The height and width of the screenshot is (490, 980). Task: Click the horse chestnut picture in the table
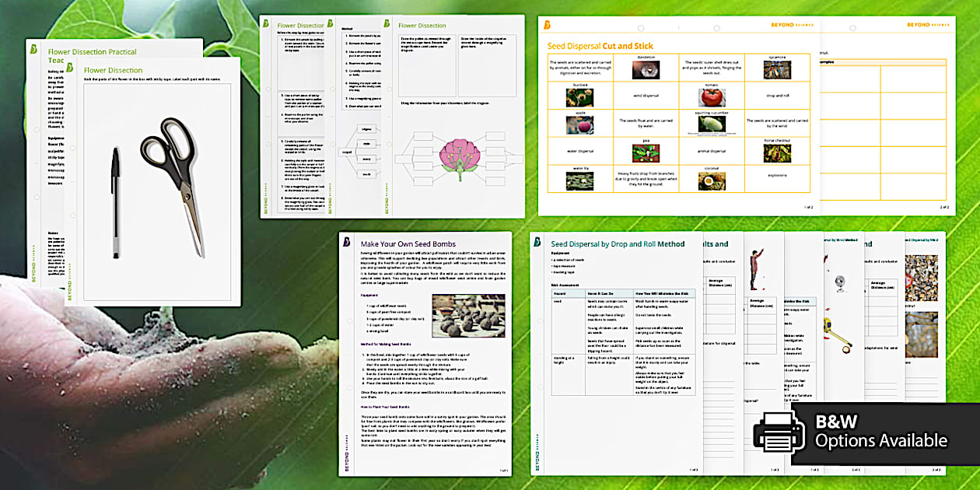point(777,153)
